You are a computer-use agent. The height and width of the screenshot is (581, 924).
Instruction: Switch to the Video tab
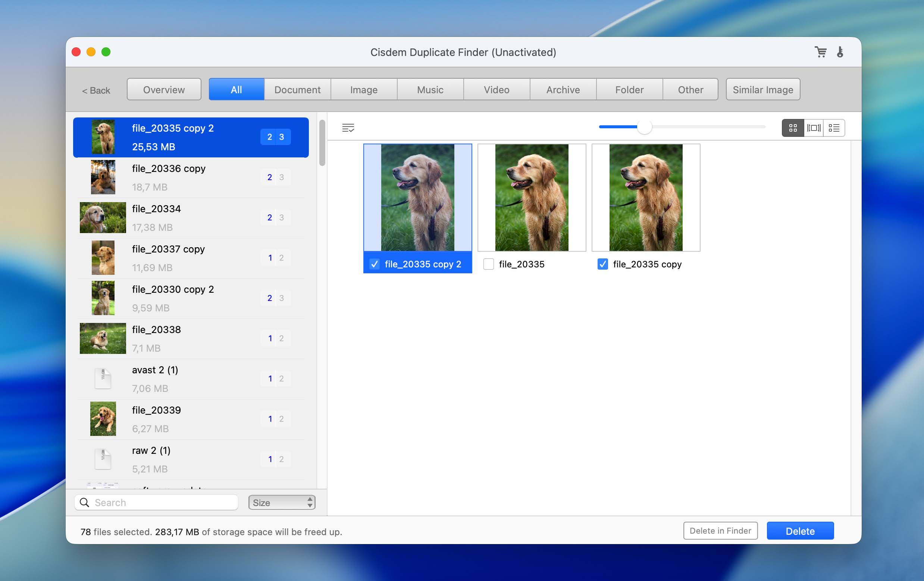(497, 89)
